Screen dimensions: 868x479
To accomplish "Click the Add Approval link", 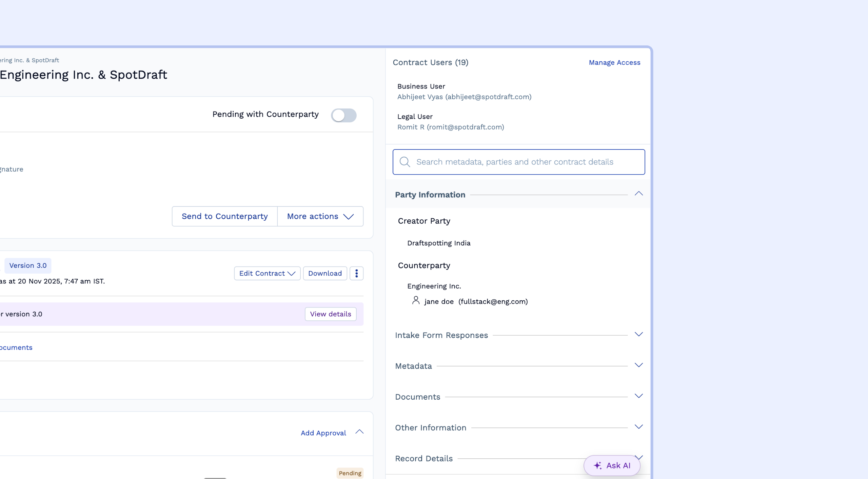I will click(323, 433).
